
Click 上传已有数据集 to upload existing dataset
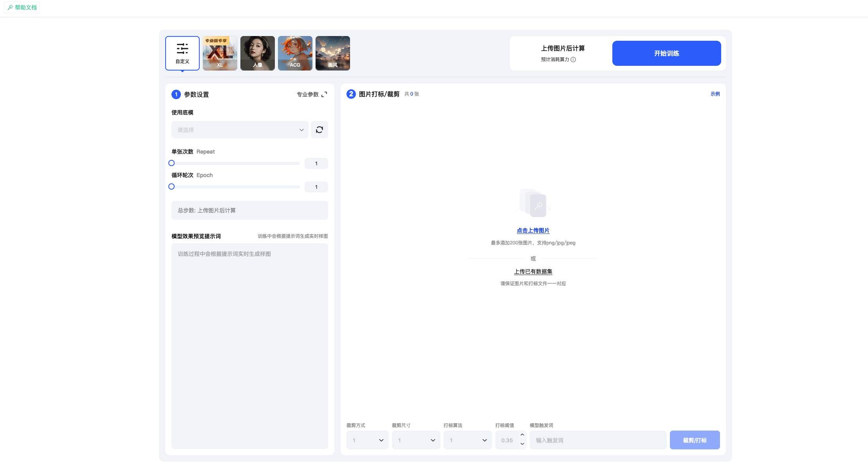click(532, 271)
